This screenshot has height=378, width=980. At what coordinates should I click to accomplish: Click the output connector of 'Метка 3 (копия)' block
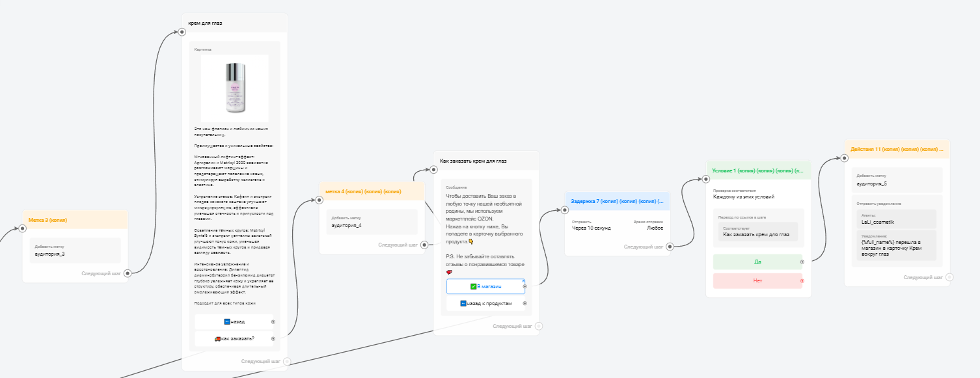tap(128, 273)
